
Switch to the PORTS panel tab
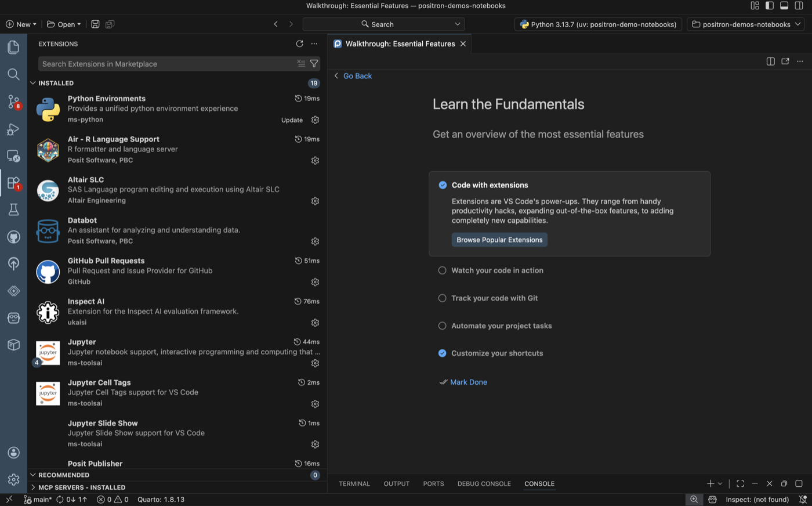coord(433,483)
